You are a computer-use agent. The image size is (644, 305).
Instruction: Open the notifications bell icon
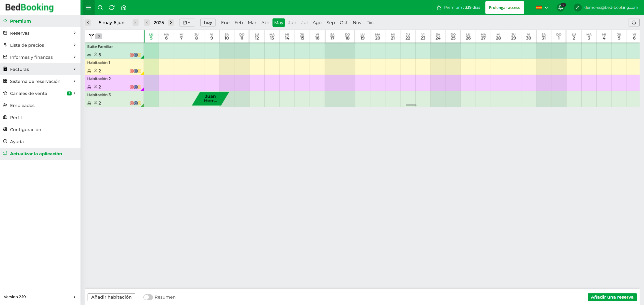(x=560, y=8)
